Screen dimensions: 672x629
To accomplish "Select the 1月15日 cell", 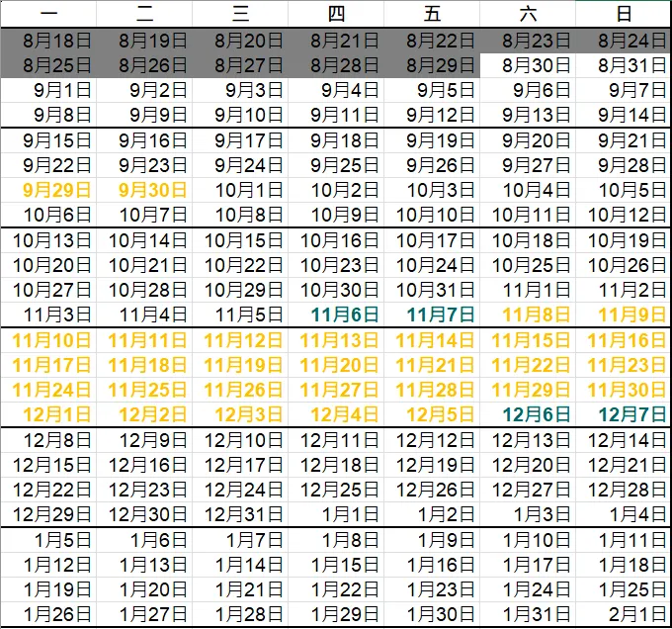I will click(x=336, y=565).
